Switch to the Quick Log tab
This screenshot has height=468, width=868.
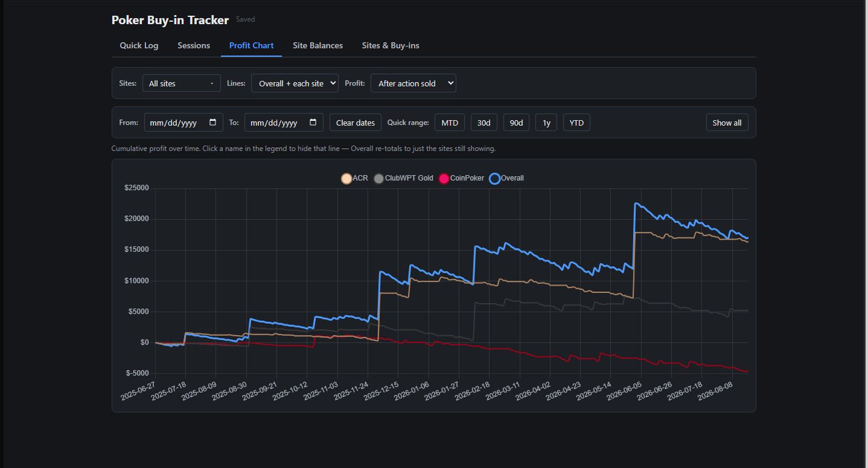coord(139,45)
